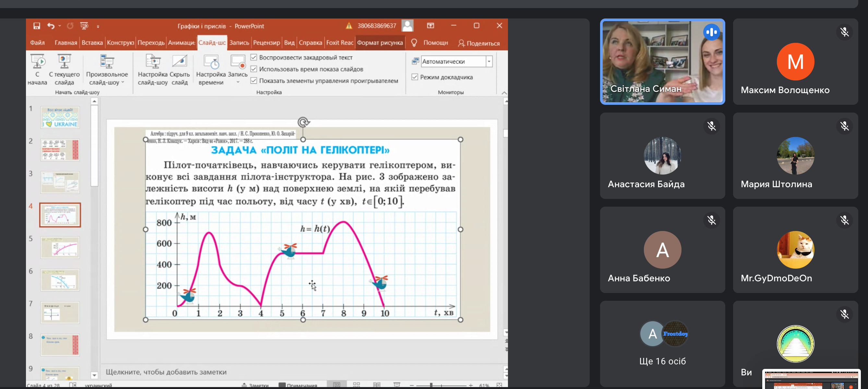
Task: Toggle Показать элементы управления проигрывателем checkbox
Action: (x=254, y=80)
